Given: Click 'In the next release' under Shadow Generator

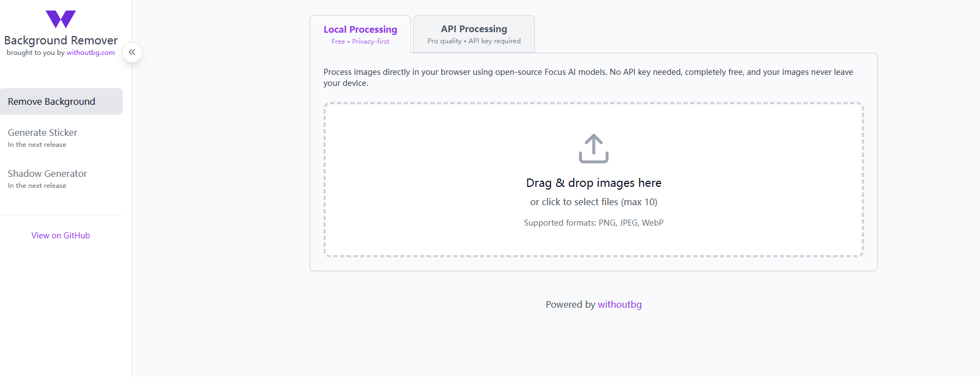Looking at the screenshot, I should point(37,186).
